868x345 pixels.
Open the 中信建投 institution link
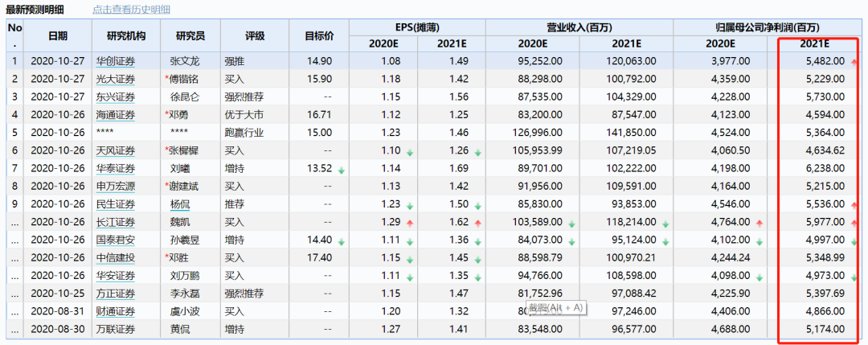pos(115,258)
